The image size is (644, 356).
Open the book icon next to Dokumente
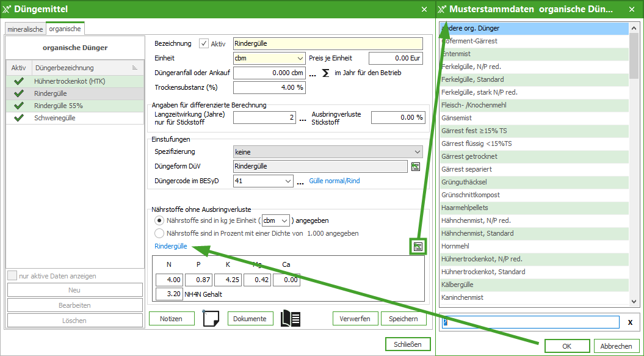(290, 319)
